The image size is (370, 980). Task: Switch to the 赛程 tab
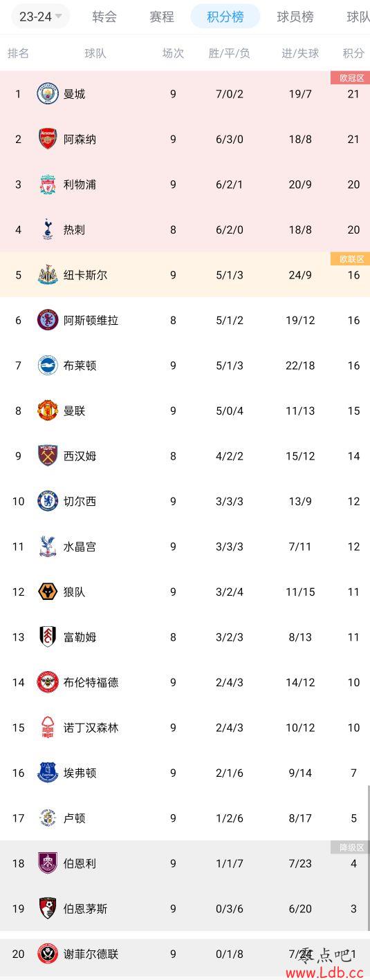tap(162, 17)
